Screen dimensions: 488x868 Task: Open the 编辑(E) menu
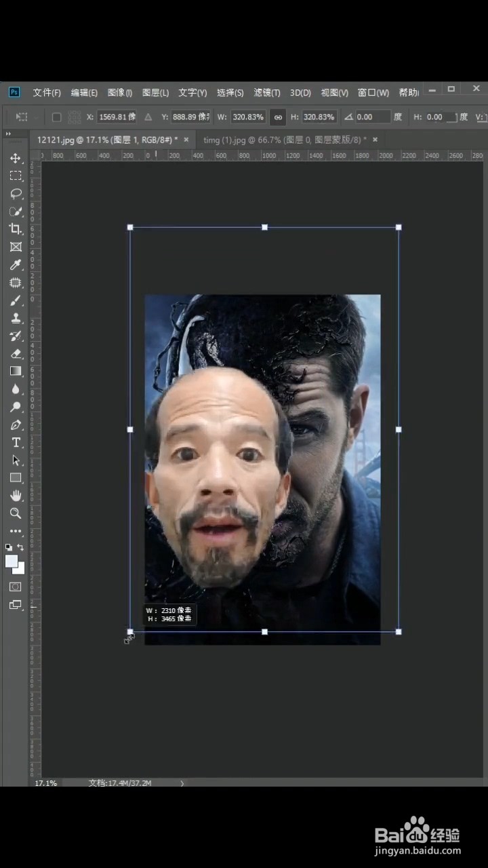tap(84, 93)
